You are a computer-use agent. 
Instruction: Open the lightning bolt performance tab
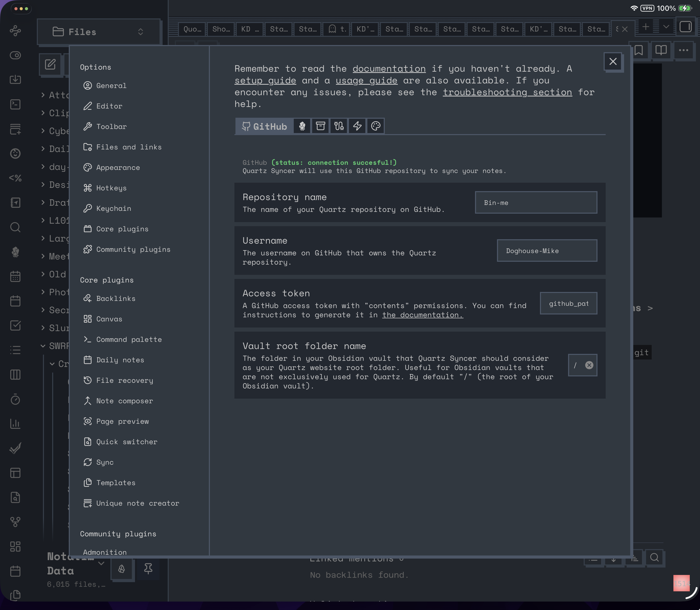pos(357,126)
